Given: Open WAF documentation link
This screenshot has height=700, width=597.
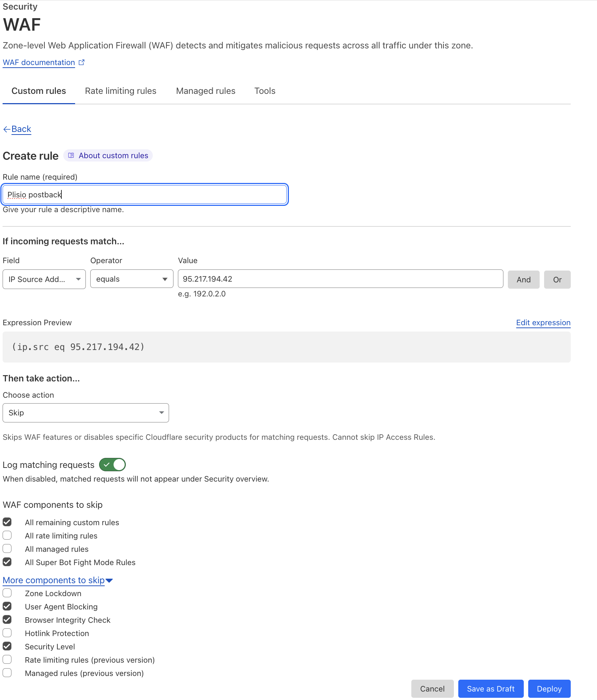Looking at the screenshot, I should click(39, 62).
